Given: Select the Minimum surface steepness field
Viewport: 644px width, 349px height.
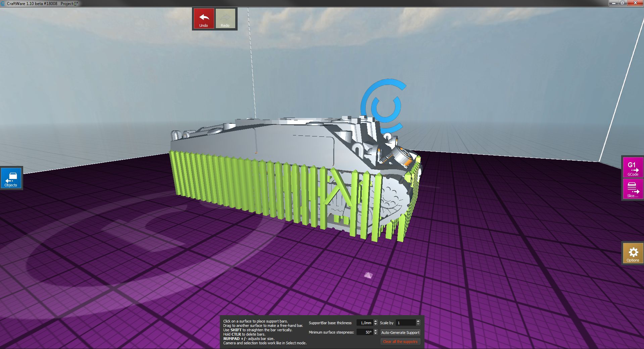Looking at the screenshot, I should tap(364, 332).
